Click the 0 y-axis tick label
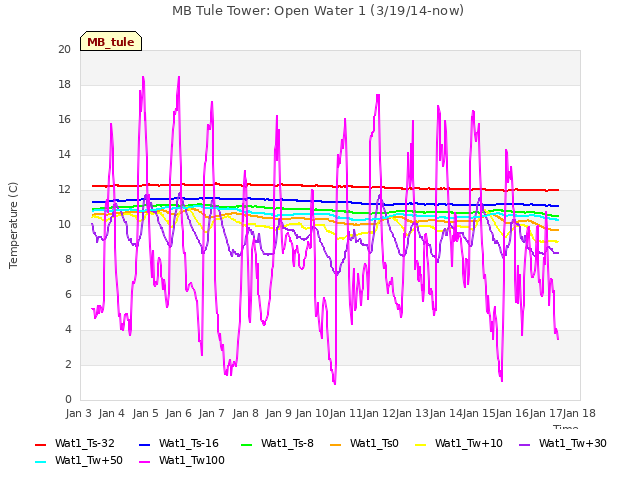This screenshot has height=480, width=640. (68, 400)
